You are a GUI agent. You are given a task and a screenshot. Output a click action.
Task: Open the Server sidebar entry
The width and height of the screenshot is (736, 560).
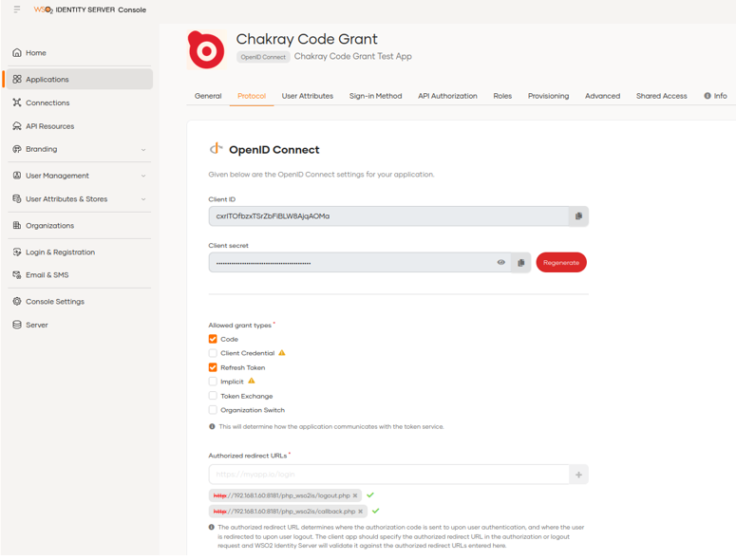80,325
